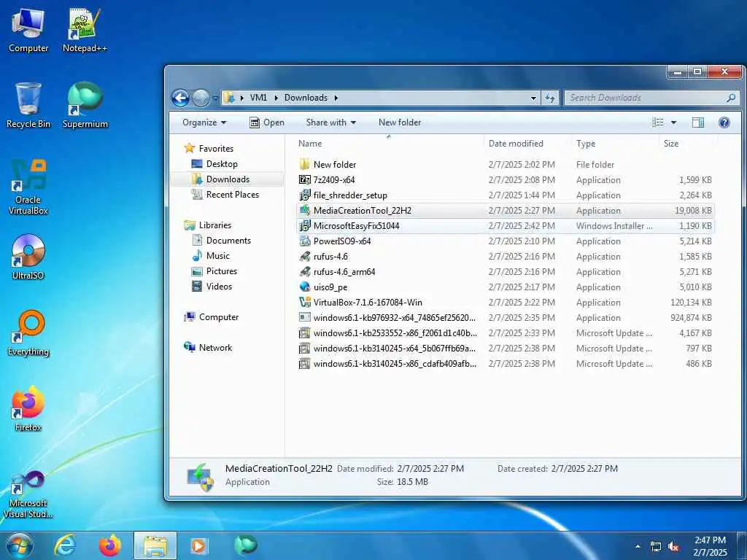
Task: Select the VirtualBox-7.1.6-167084-Win file
Action: tap(505, 303)
